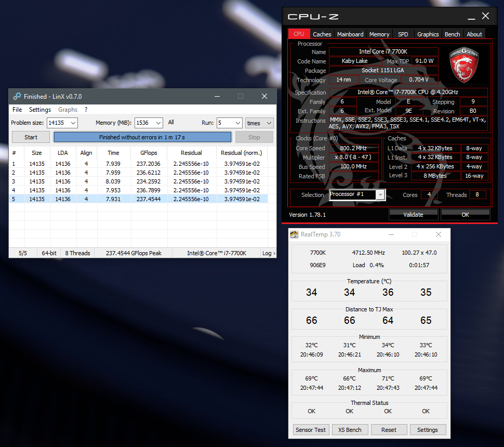Click the XS Bench button in RealTemp
The height and width of the screenshot is (447, 504).
[x=350, y=430]
